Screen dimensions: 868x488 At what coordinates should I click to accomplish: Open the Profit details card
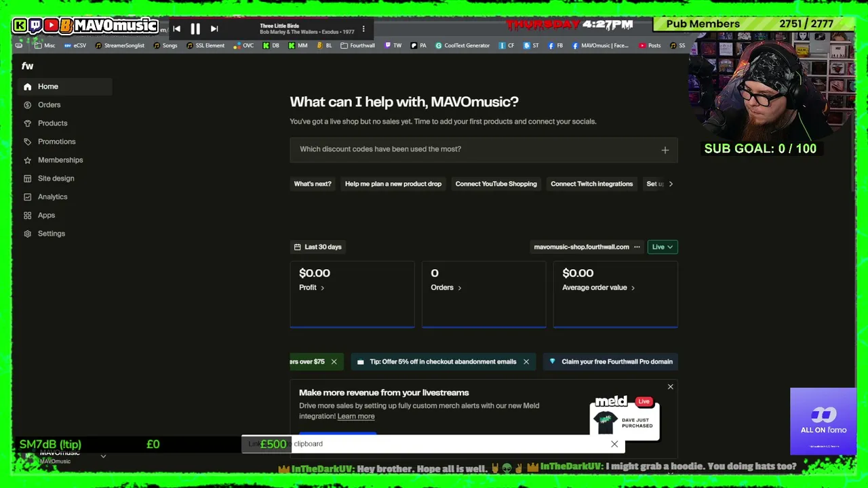352,294
